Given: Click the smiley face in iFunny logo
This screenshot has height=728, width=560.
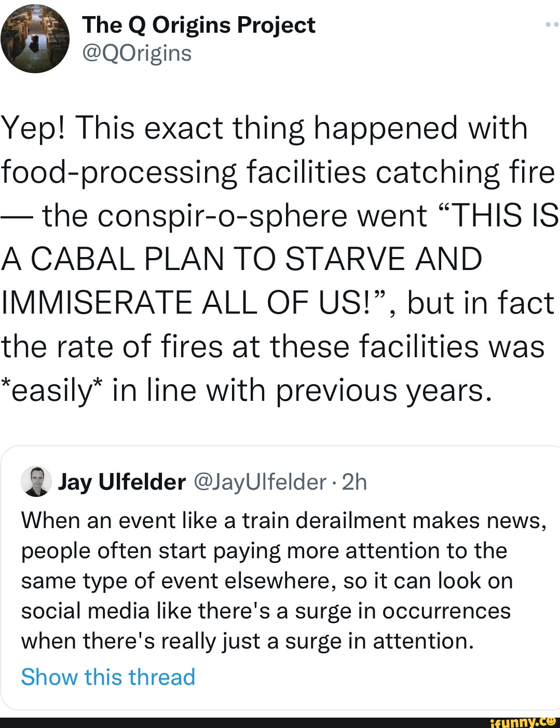Looking at the screenshot, I should click(551, 721).
